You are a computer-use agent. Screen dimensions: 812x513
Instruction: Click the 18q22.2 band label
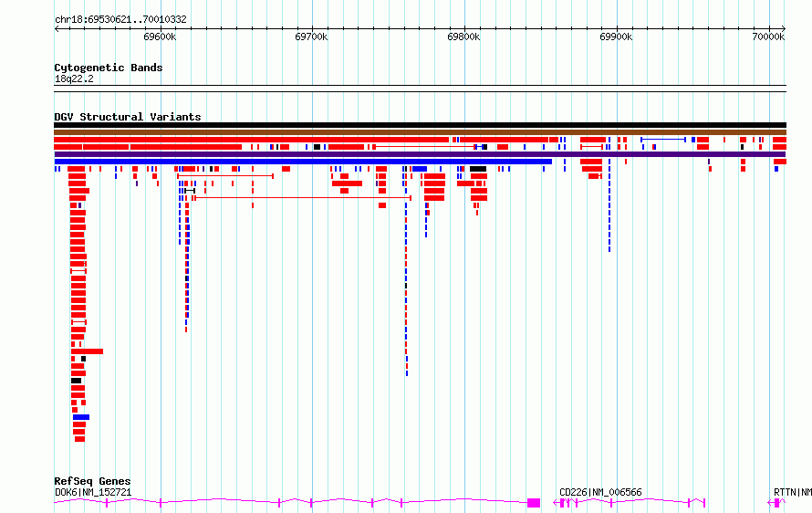click(74, 79)
